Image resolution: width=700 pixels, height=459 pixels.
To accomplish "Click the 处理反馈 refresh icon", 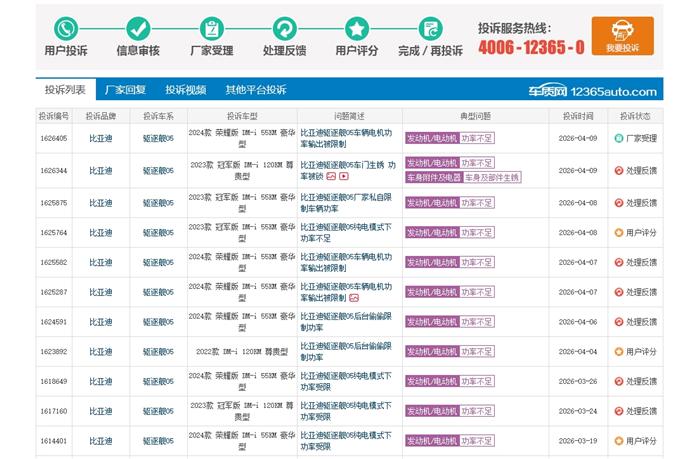I will click(x=284, y=28).
